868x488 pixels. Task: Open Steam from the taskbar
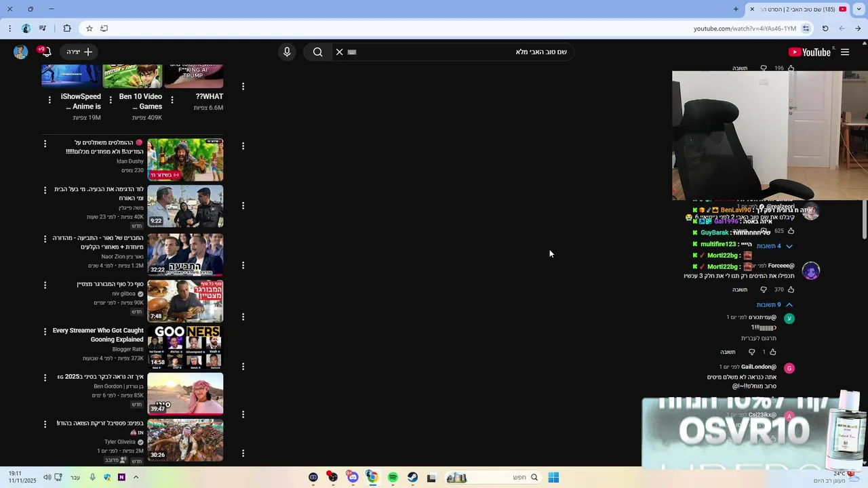[x=412, y=477]
